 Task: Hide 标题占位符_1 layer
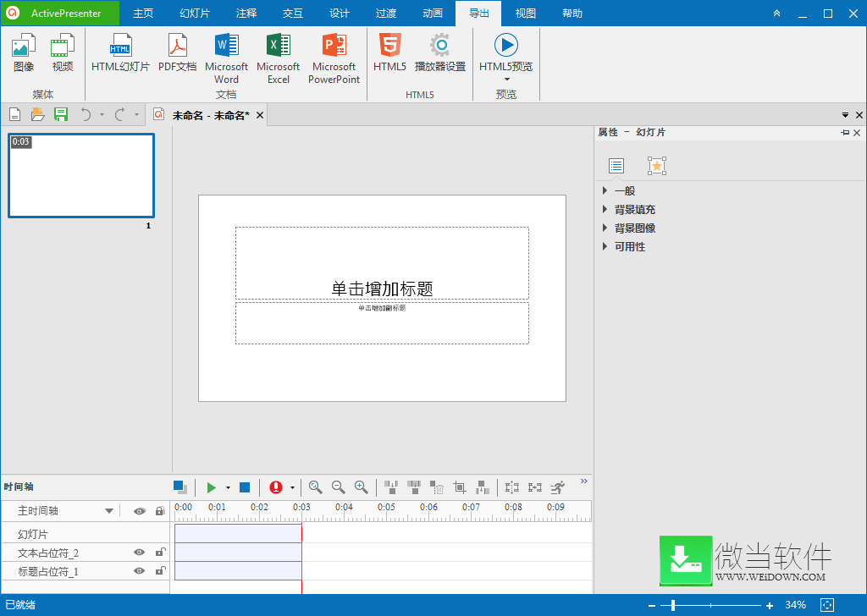pos(140,570)
